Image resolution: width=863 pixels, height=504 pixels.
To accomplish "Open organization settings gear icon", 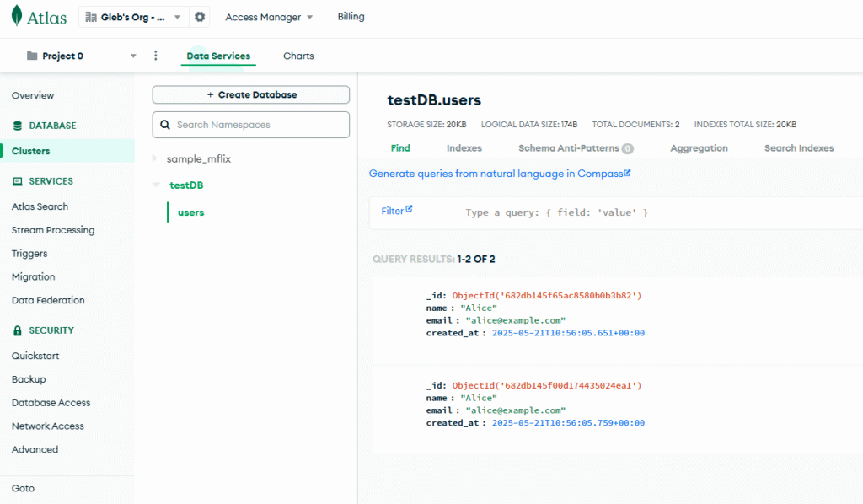I will (x=200, y=17).
